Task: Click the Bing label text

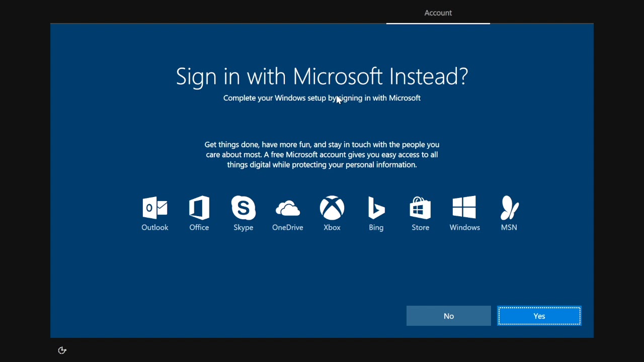Action: click(376, 228)
